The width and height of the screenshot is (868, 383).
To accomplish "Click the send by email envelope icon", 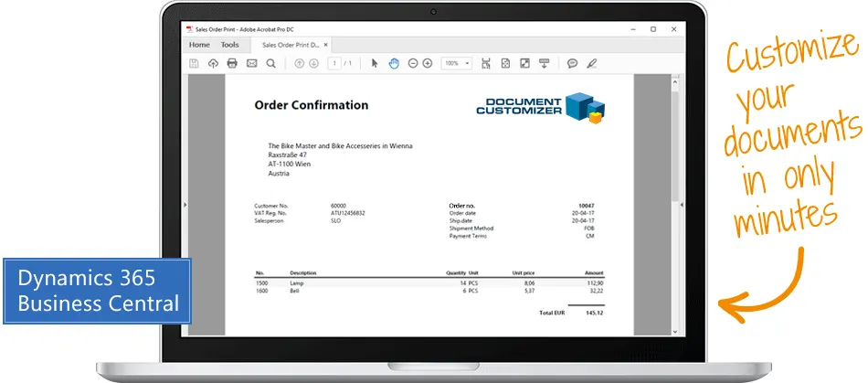I will tap(252, 64).
